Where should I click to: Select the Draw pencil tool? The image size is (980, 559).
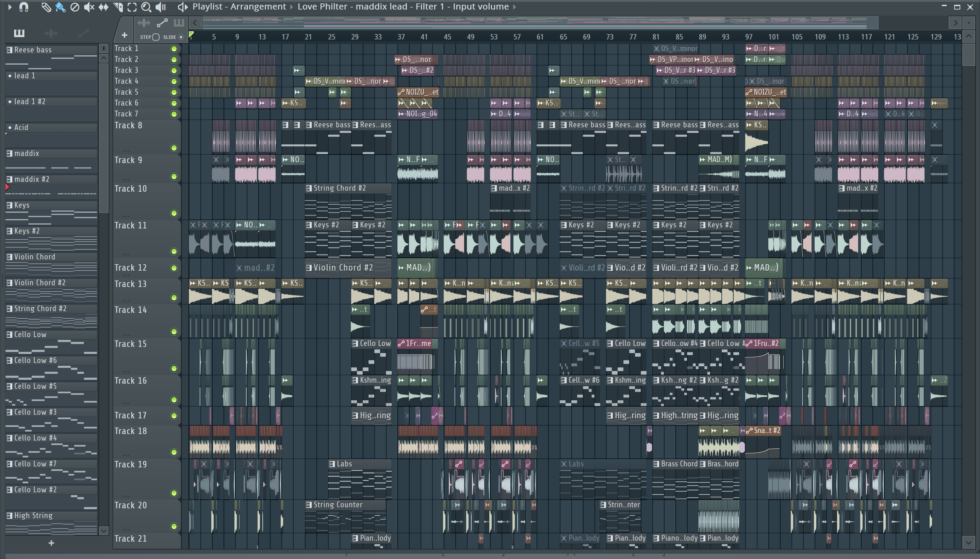[46, 7]
